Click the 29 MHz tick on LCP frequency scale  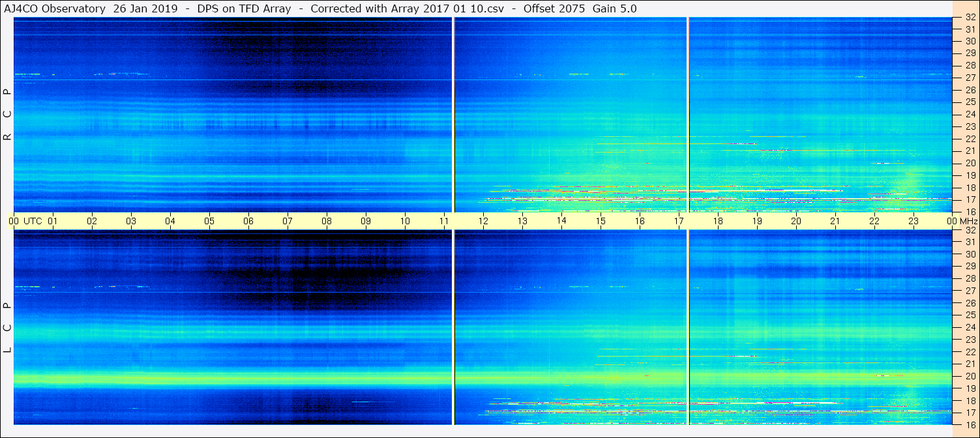tap(970, 267)
